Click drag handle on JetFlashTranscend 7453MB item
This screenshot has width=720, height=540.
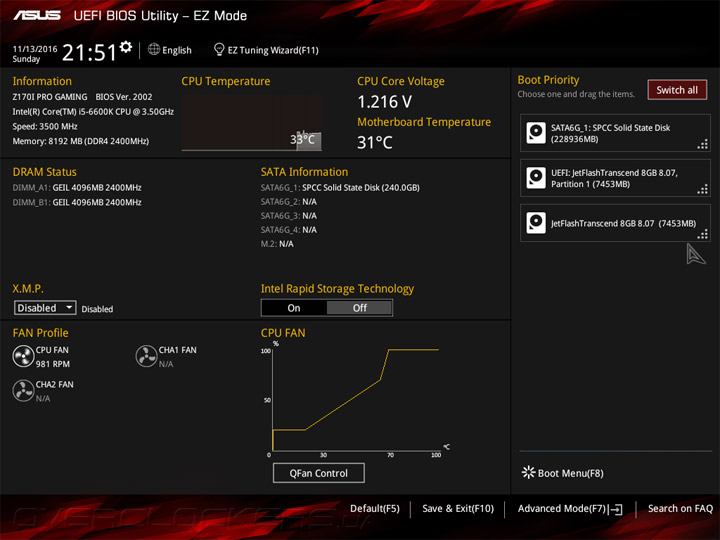[703, 234]
